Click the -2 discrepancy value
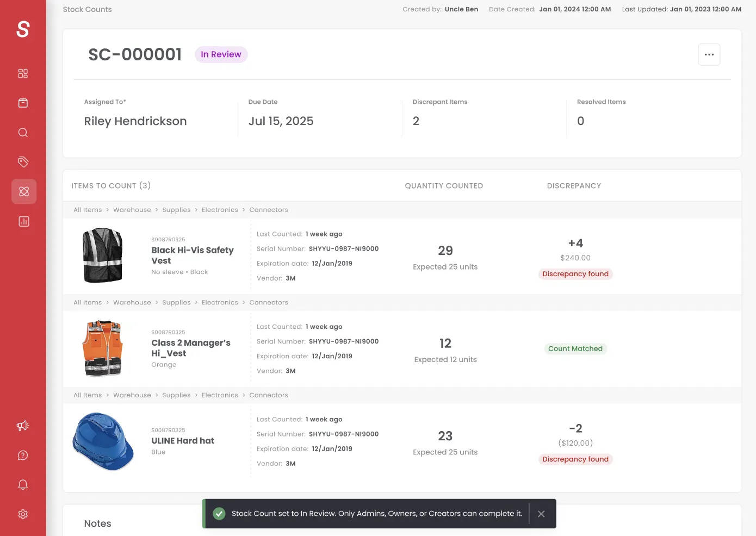This screenshot has width=756, height=536. click(575, 428)
